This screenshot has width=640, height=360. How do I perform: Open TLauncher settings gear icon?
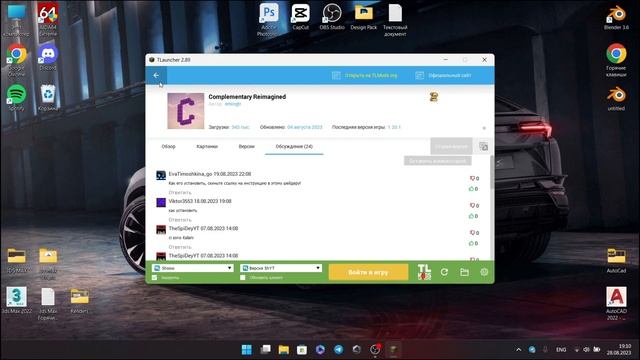[x=484, y=272]
